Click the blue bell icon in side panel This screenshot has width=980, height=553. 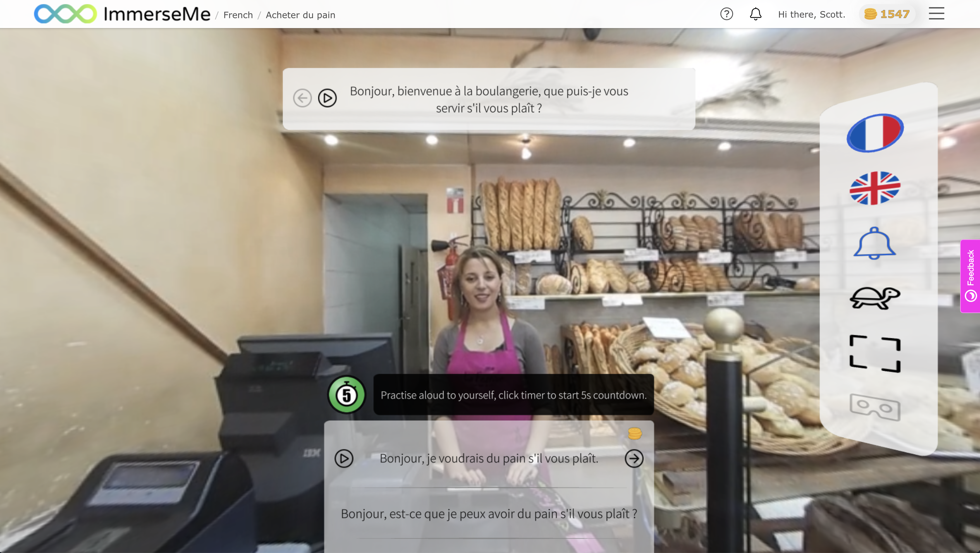[874, 243]
